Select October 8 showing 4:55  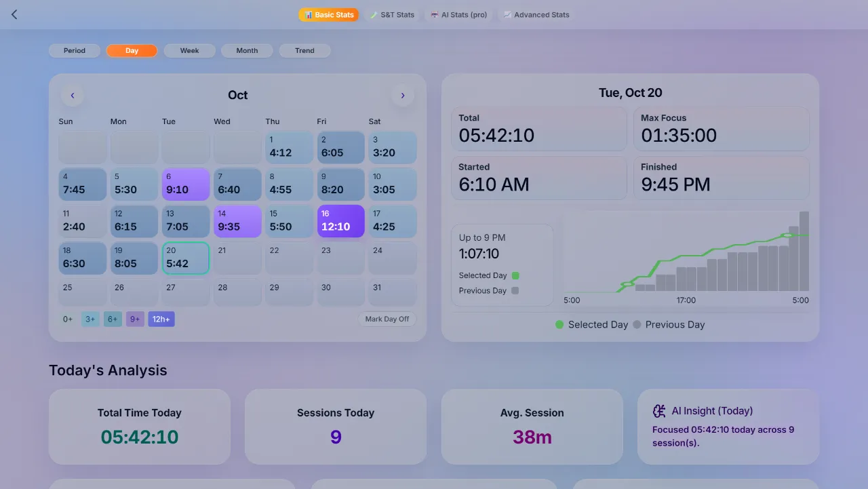[x=290, y=184]
